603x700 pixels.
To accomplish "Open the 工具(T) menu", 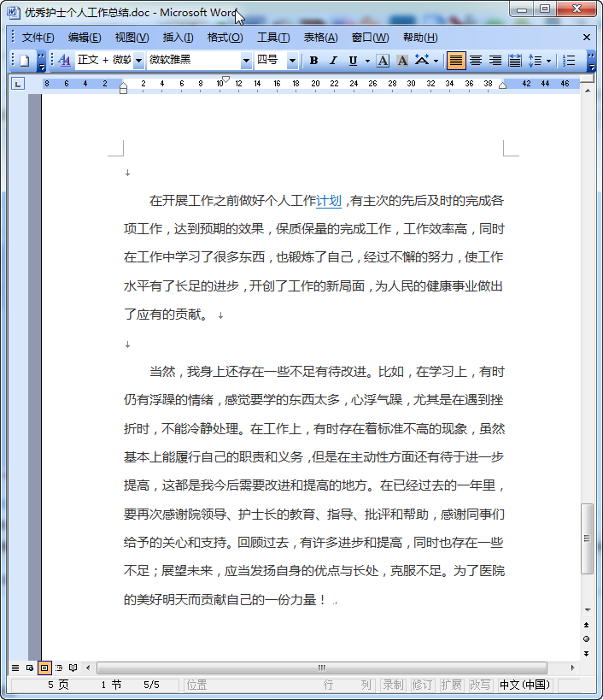I will [273, 38].
